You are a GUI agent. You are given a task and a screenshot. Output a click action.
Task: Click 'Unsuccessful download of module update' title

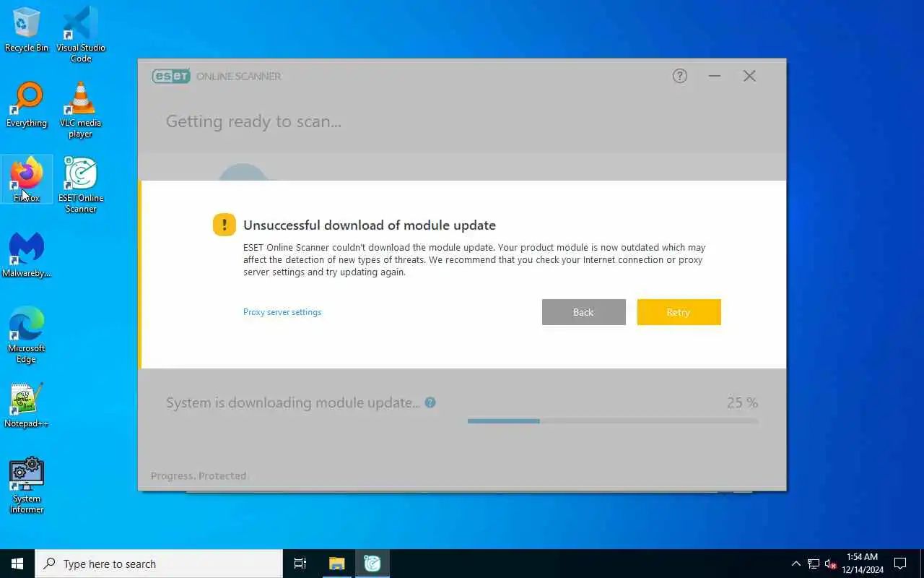370,225
